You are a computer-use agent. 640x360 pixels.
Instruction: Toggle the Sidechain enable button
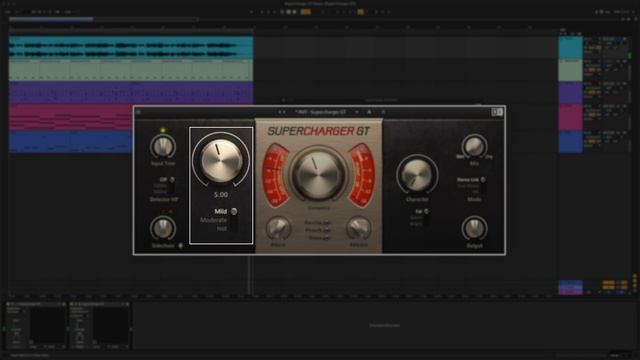coord(180,246)
